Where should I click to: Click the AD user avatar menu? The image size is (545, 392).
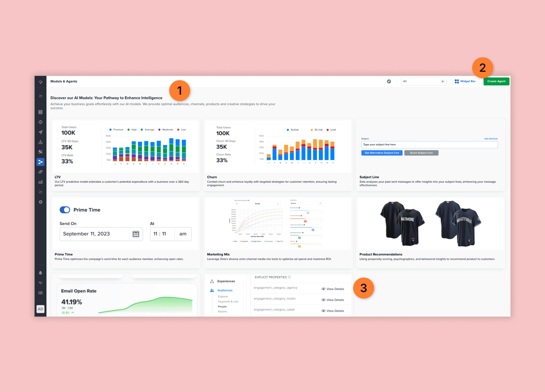click(40, 309)
